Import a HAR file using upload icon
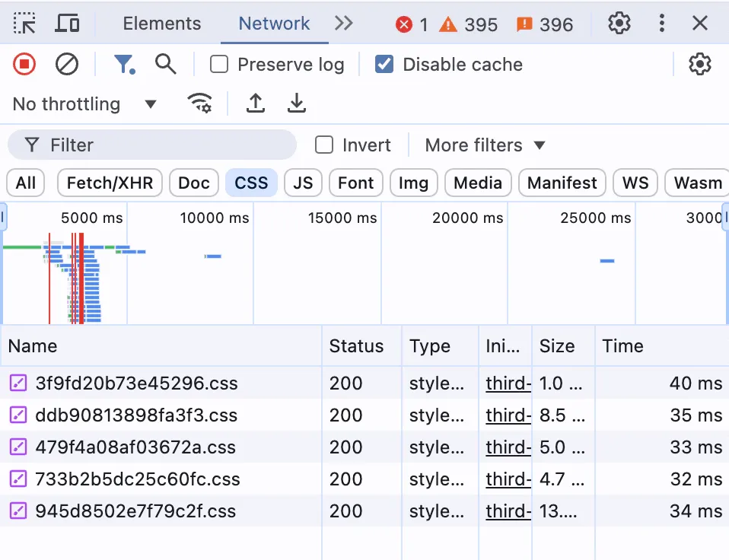Viewport: 729px width, 560px height. [x=255, y=103]
